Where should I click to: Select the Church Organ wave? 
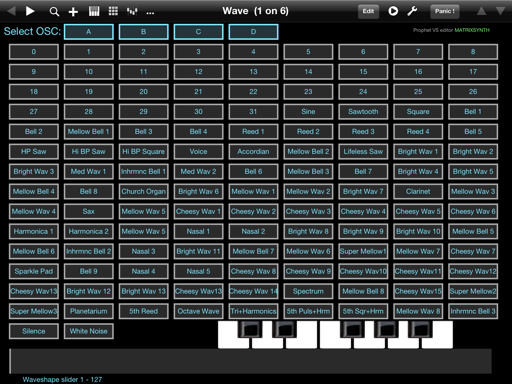(144, 192)
